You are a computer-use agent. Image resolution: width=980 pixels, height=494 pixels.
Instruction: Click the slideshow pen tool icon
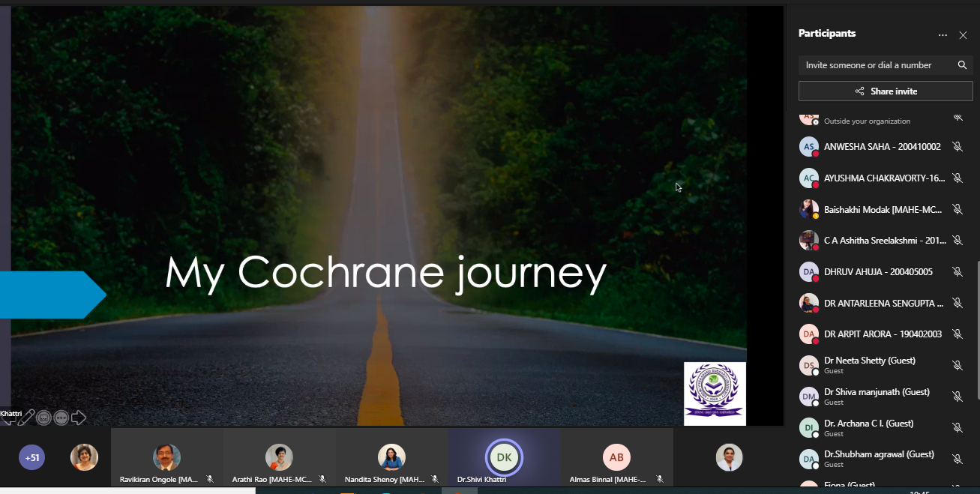point(28,417)
